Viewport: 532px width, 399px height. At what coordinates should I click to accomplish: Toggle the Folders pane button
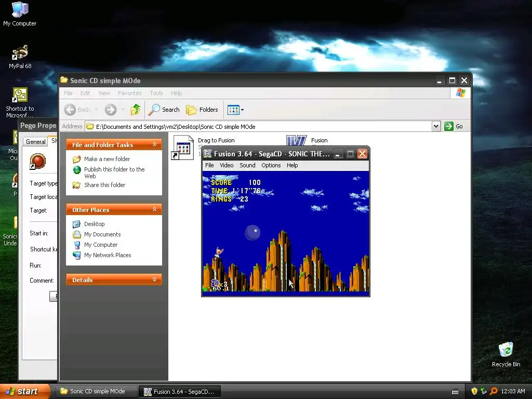tap(202, 110)
